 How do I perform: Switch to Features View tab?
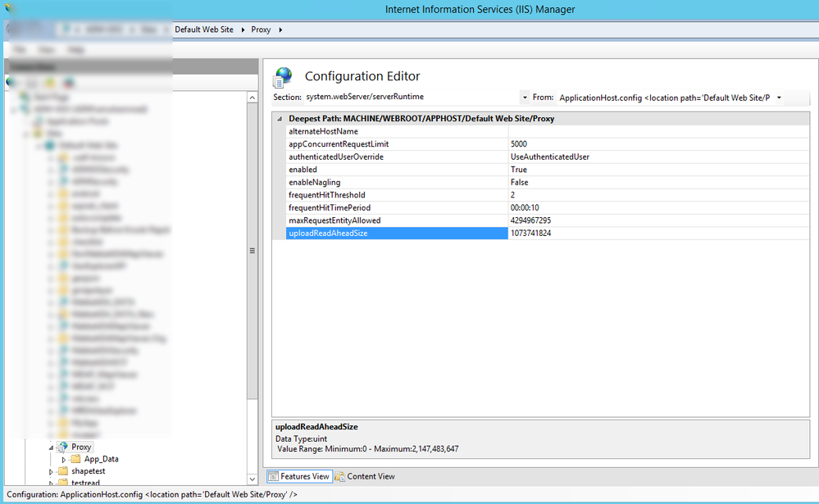[300, 476]
